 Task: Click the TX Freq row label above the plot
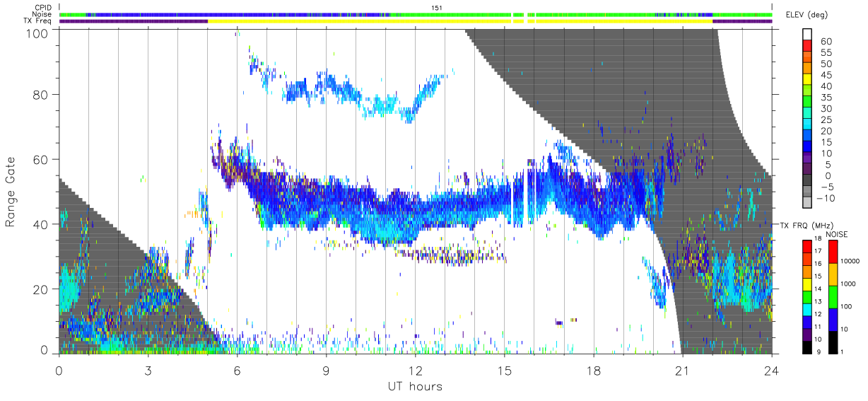click(38, 21)
